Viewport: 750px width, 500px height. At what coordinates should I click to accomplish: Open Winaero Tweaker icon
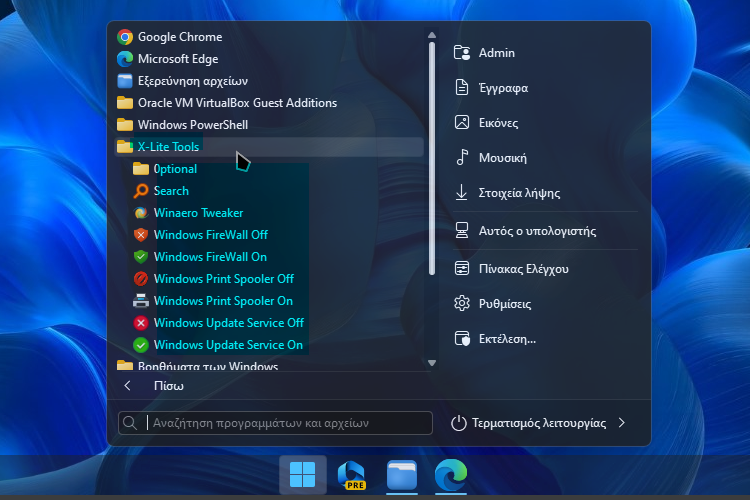pos(141,213)
